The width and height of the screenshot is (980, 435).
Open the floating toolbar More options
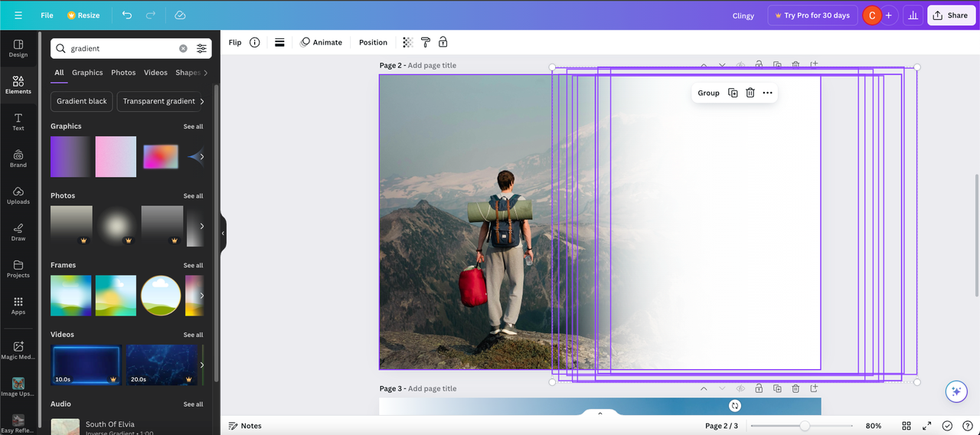(767, 93)
